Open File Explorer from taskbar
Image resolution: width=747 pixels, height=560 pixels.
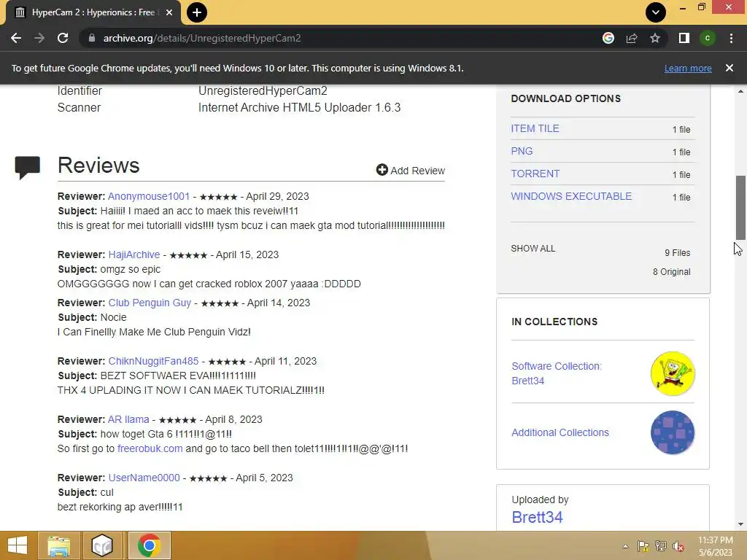coord(58,545)
